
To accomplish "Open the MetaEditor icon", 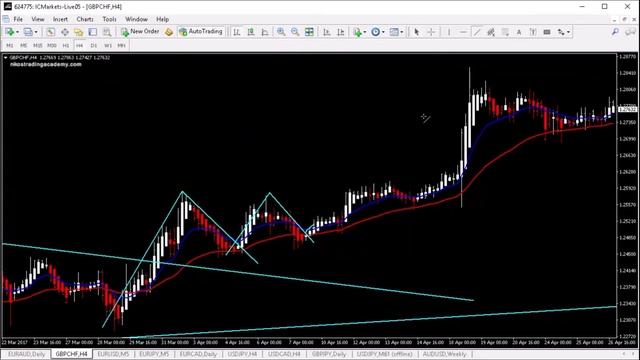I will click(169, 32).
